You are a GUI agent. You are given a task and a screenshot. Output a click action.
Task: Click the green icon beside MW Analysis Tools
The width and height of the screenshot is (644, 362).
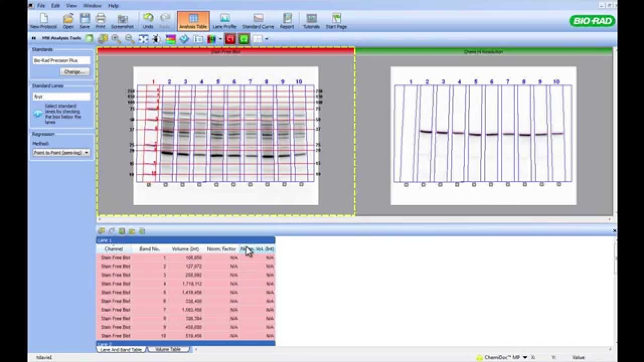click(89, 38)
